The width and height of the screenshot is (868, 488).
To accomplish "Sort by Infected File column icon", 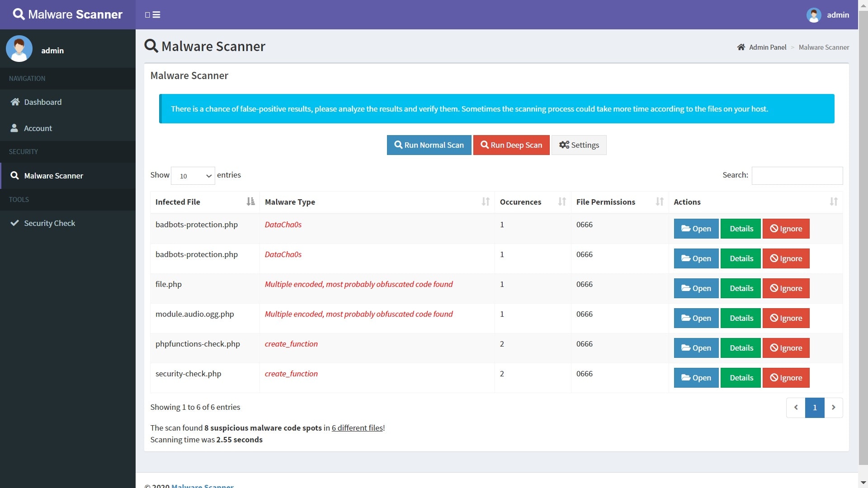I will point(250,202).
